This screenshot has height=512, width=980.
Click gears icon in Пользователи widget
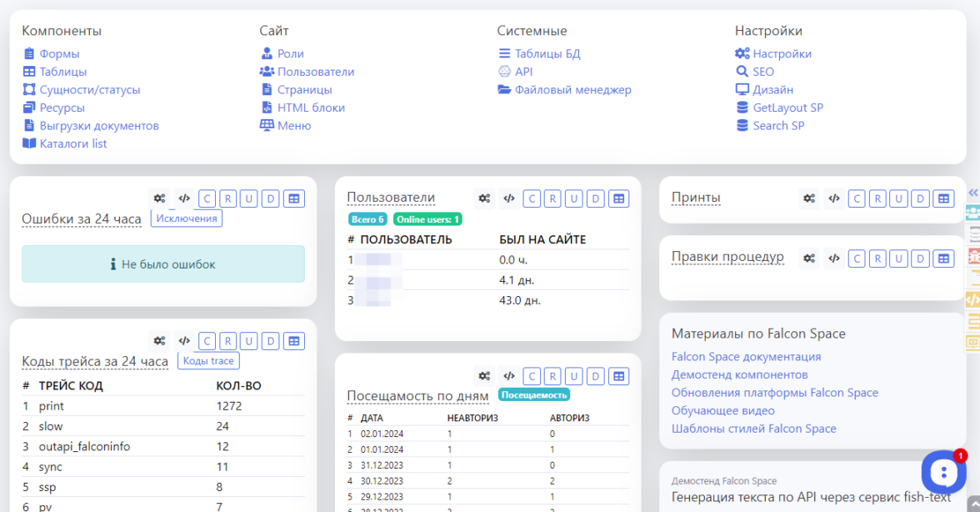(484, 198)
